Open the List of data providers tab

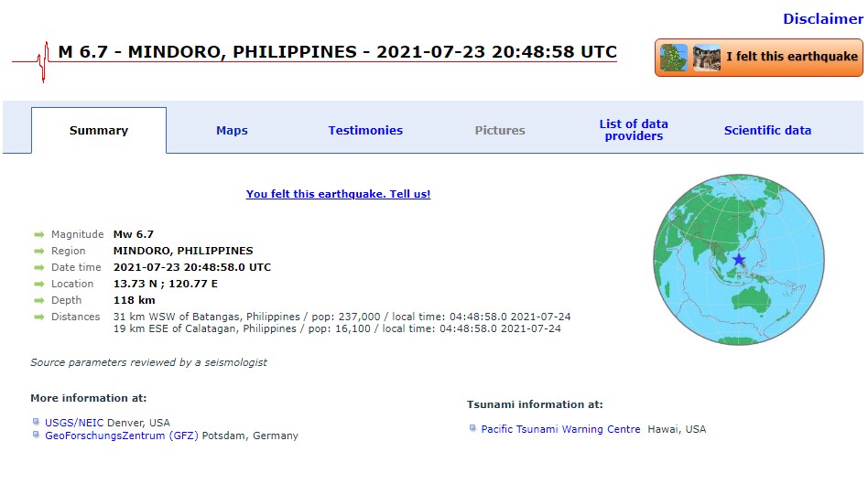[634, 130]
